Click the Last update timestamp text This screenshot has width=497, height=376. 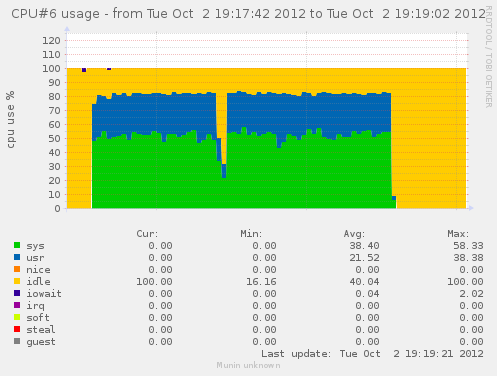coord(372,354)
